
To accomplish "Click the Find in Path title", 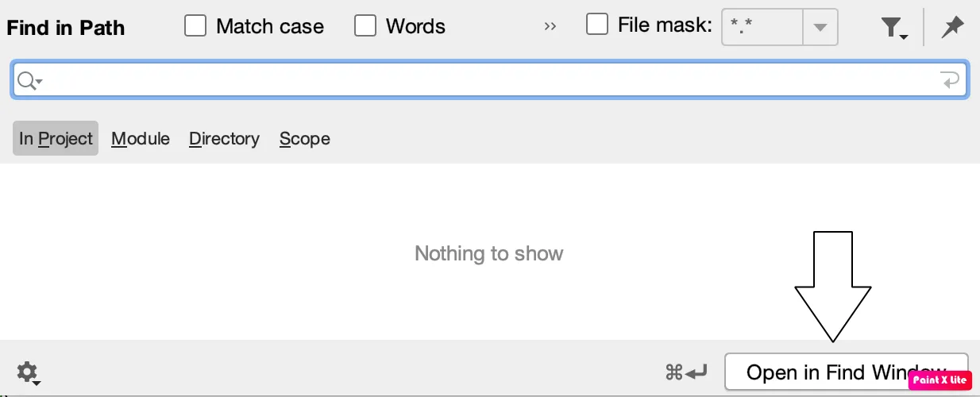I will [66, 28].
